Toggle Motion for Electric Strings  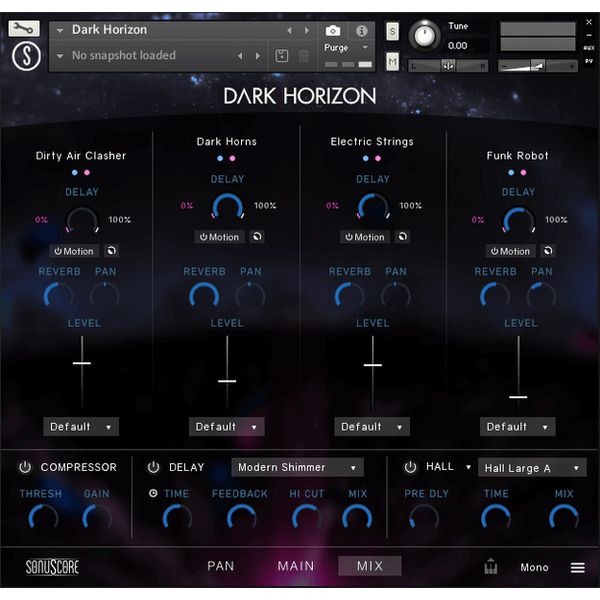[365, 237]
